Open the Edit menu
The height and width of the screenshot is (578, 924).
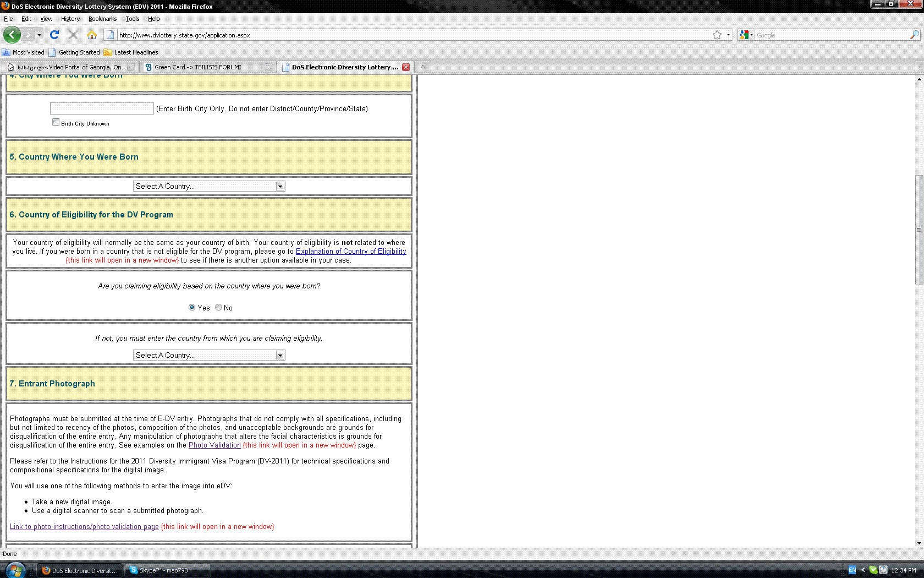point(26,19)
